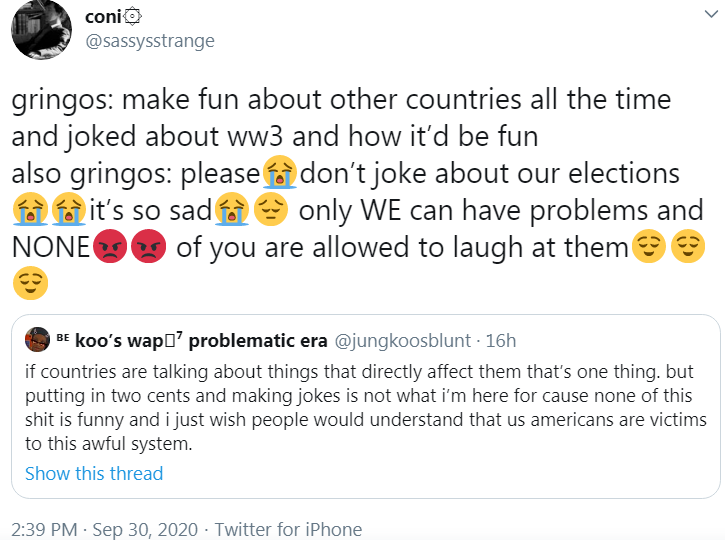725x540 pixels.
Task: Click the Sep 30, 2020 date
Action: tap(148, 529)
